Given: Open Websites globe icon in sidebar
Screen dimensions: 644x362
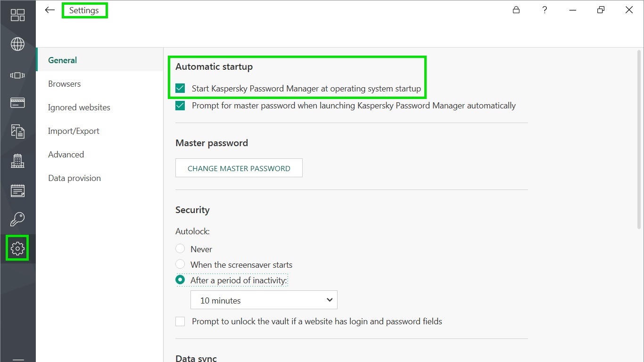Looking at the screenshot, I should coord(17,44).
